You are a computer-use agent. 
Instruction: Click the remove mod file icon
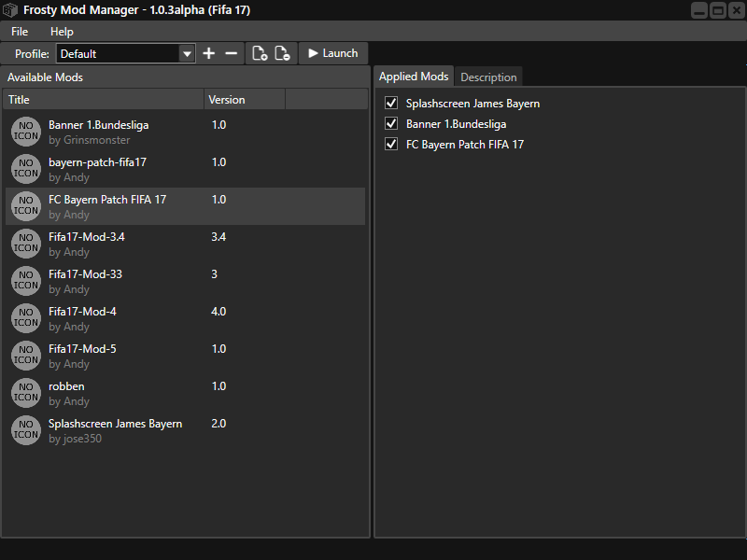click(283, 53)
